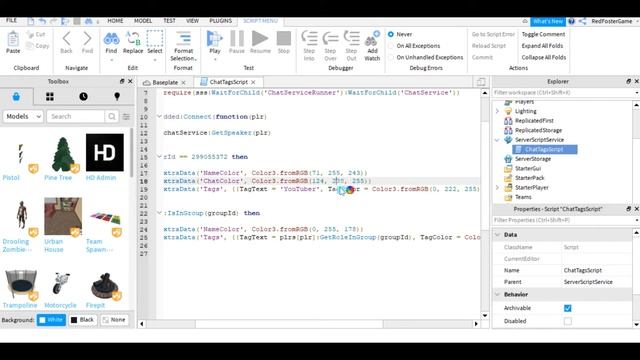Click Collapse All Folds action

pos(544,58)
